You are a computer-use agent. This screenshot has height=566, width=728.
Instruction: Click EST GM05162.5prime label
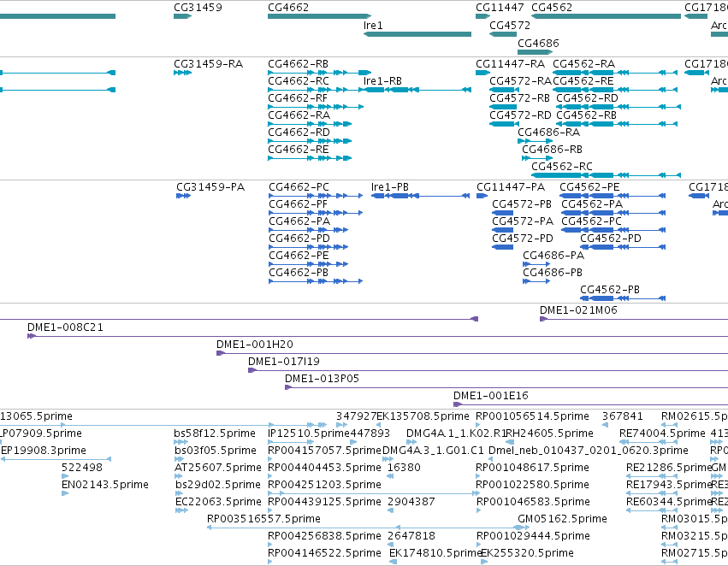[x=562, y=519]
